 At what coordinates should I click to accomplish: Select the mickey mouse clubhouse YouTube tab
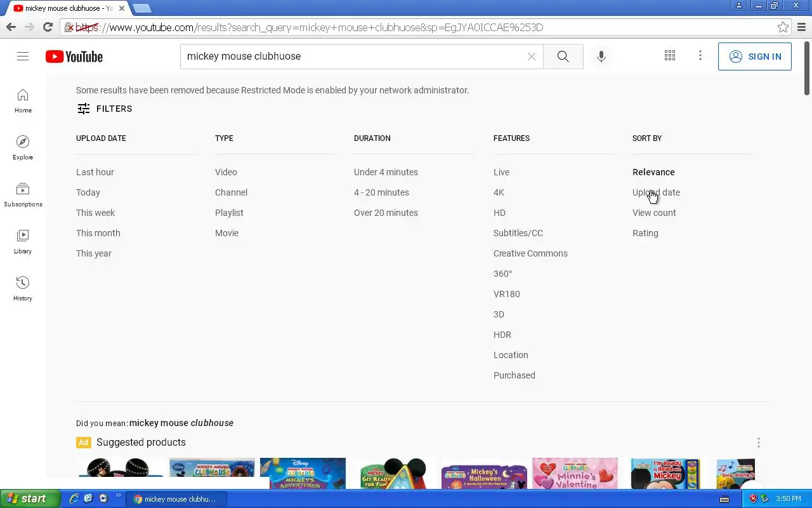(67, 8)
